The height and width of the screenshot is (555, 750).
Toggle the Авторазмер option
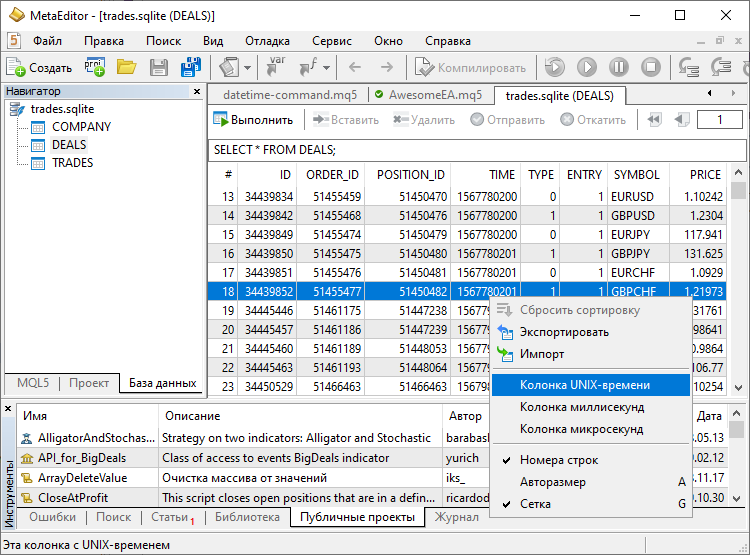pyautogui.click(x=552, y=482)
